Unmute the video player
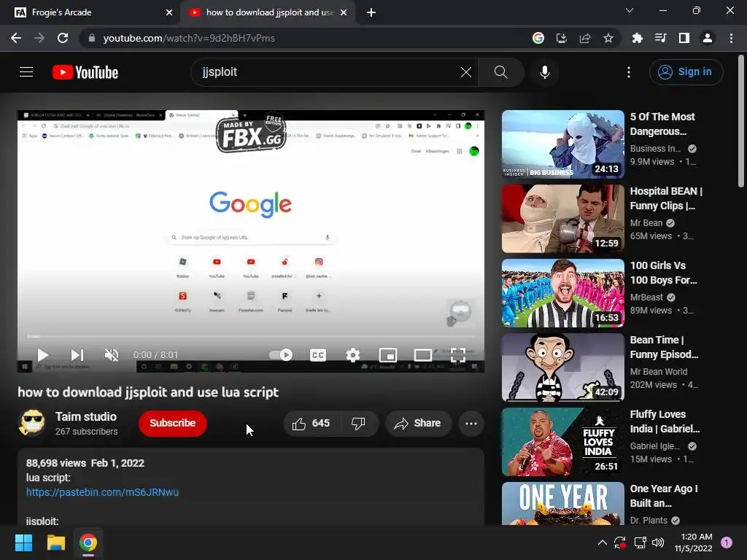The image size is (747, 560). (x=112, y=355)
